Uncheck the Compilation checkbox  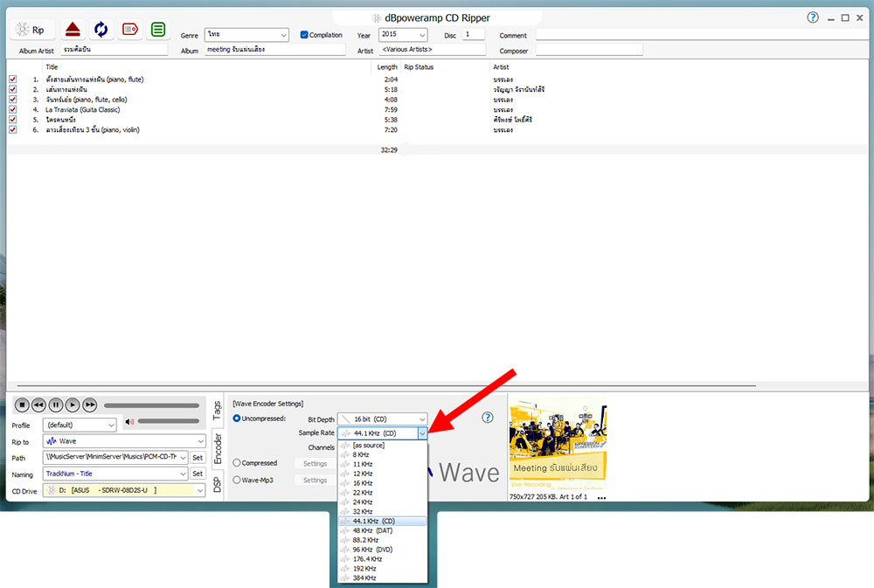(x=304, y=35)
